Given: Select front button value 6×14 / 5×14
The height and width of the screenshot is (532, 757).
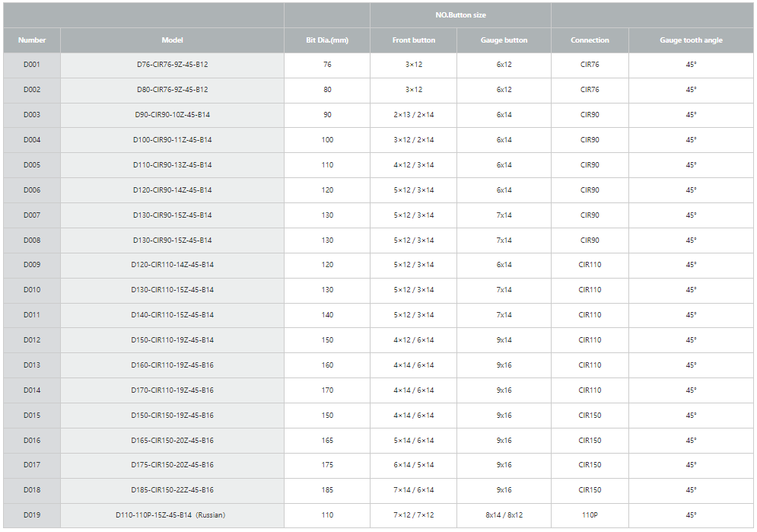Looking at the screenshot, I should tap(414, 465).
